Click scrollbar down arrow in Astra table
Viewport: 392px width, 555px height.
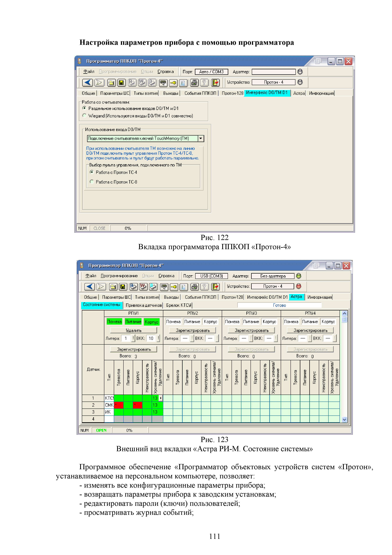tap(345, 420)
